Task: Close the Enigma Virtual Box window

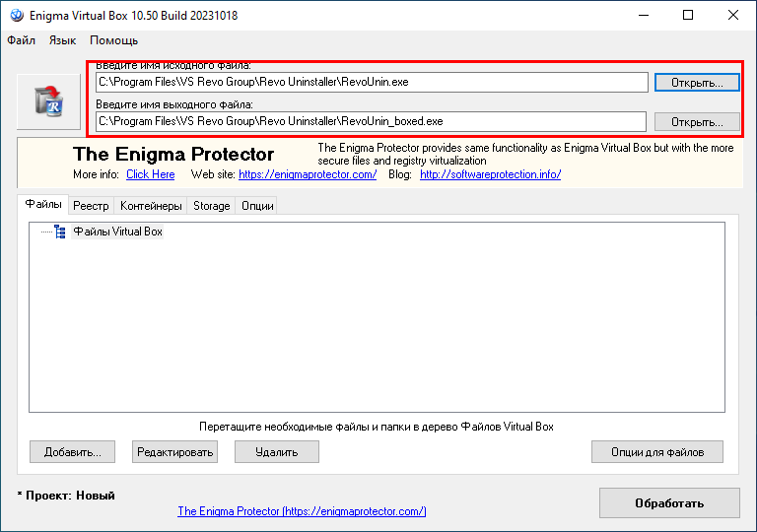Action: coord(733,16)
